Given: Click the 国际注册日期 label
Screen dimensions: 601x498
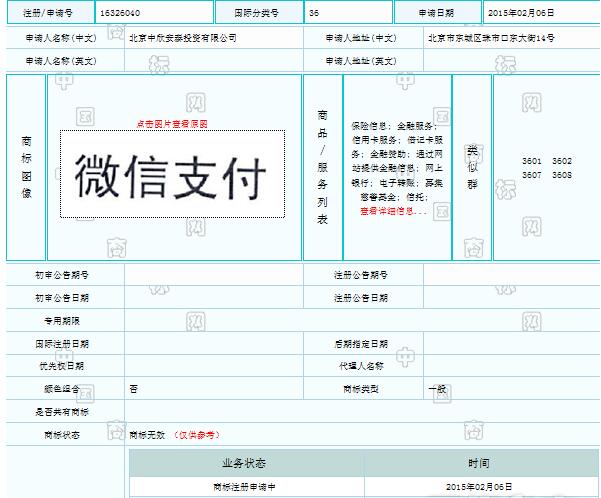Looking at the screenshot, I should click(62, 344).
